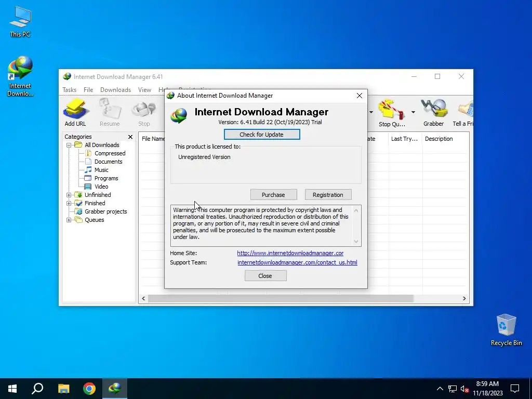Expand the Finished tree node
The width and height of the screenshot is (532, 399).
point(69,203)
